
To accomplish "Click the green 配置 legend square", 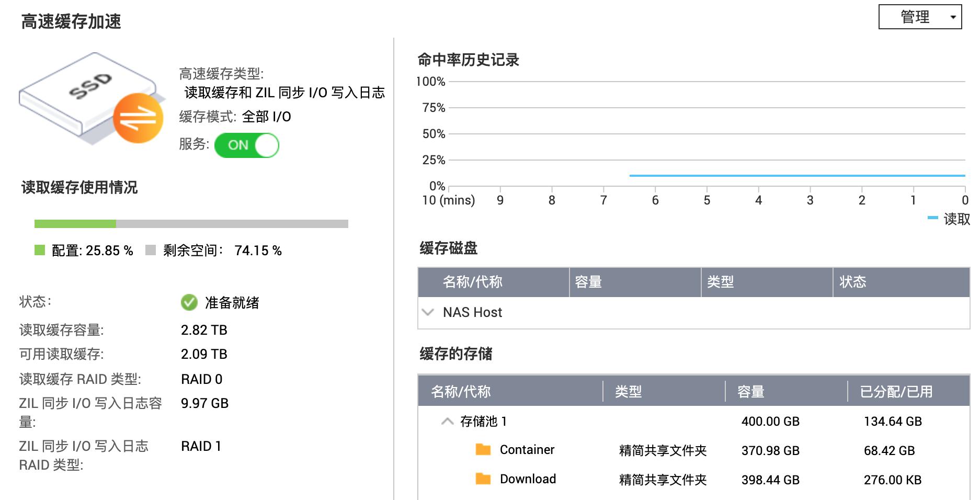I will coord(40,251).
